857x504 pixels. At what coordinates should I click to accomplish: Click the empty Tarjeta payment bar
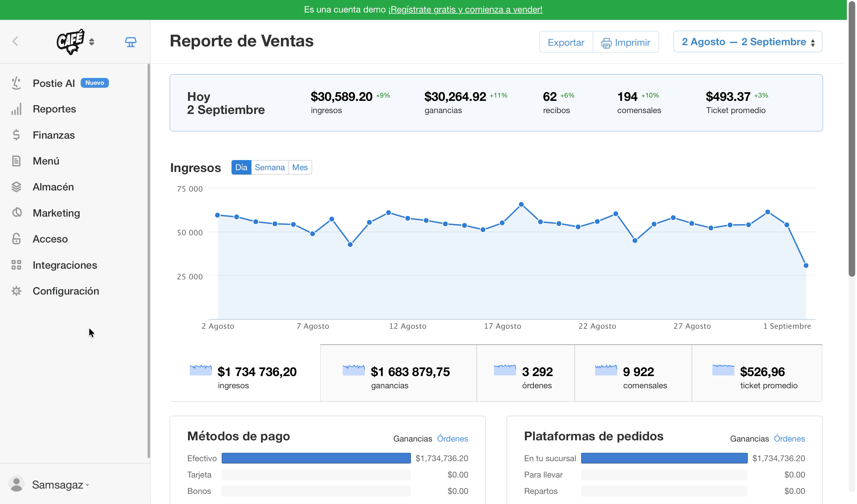(316, 475)
